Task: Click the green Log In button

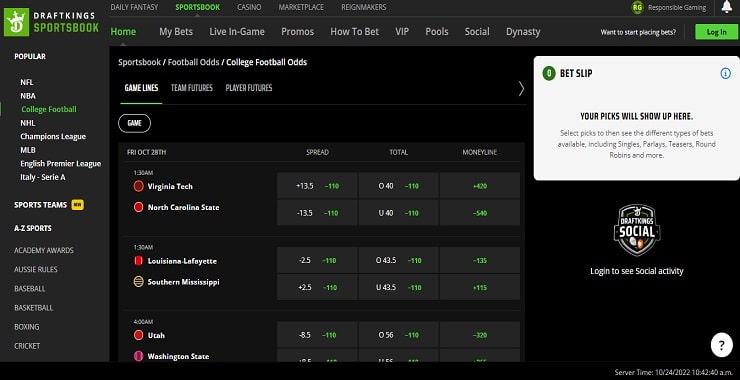Action: pos(716,32)
